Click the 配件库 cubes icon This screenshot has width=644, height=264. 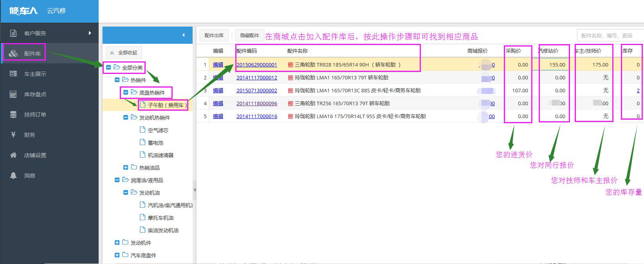pyautogui.click(x=13, y=54)
